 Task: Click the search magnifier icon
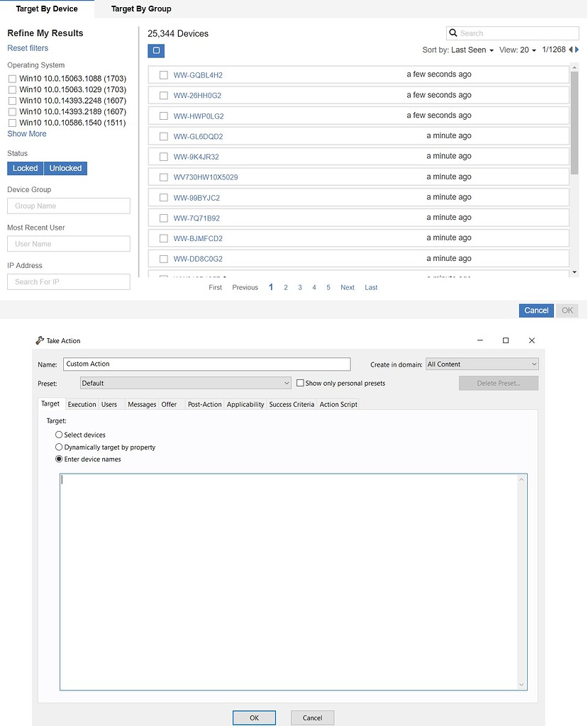pyautogui.click(x=453, y=33)
